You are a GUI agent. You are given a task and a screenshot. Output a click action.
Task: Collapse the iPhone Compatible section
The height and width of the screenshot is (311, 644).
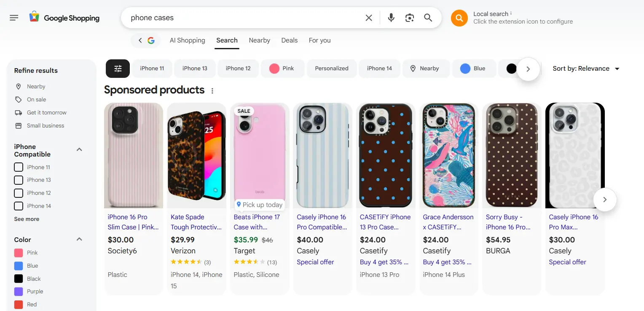(79, 149)
